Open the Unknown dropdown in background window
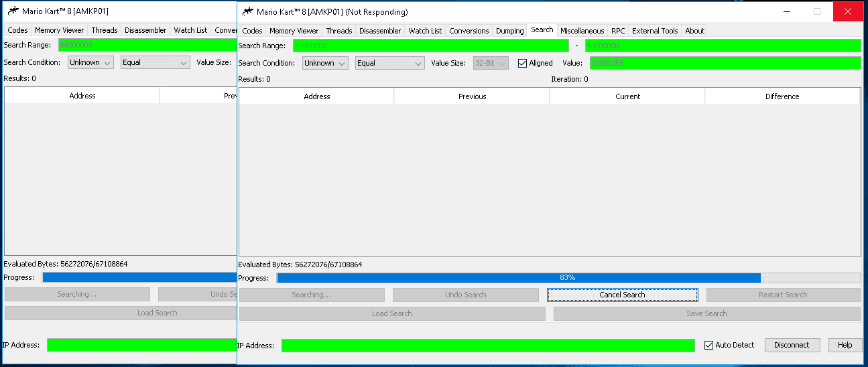Viewport: 868px width, 367px height. coord(90,62)
